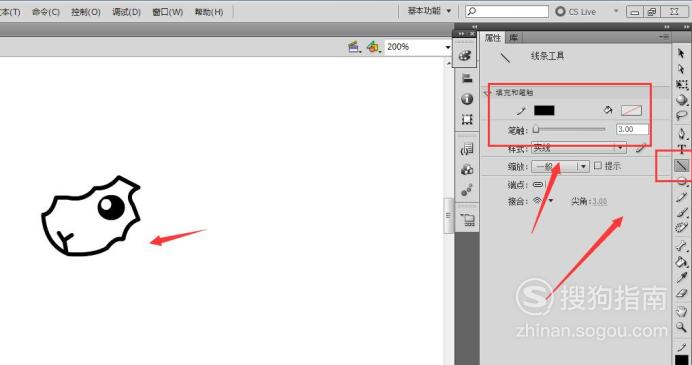Switch to the 属性 tab

coord(493,38)
